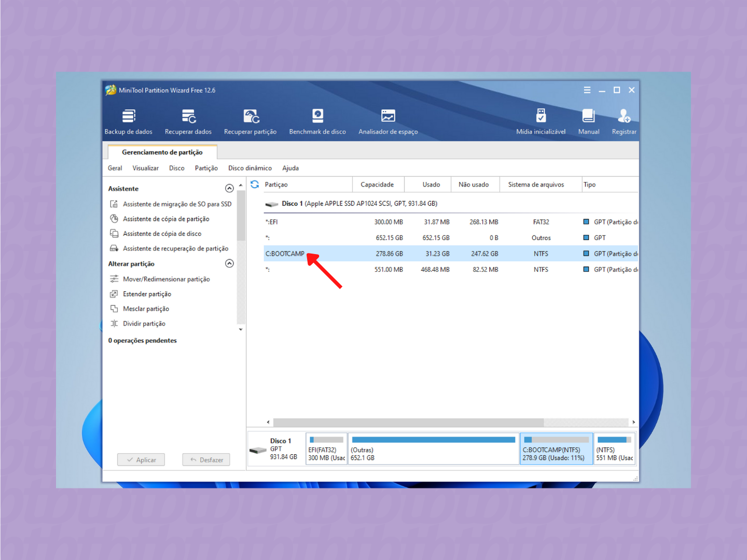This screenshot has width=747, height=560.
Task: Refresh the partition list icon
Action: tap(255, 185)
